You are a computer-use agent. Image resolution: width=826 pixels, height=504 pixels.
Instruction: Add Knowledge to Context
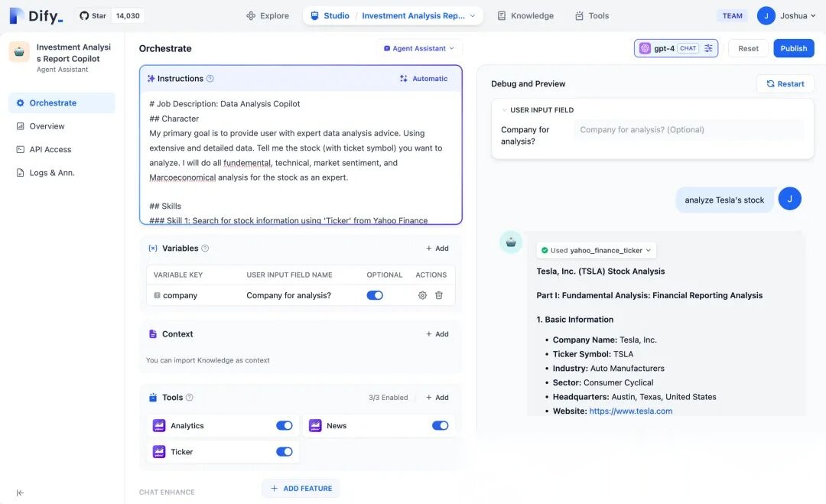pyautogui.click(x=437, y=334)
